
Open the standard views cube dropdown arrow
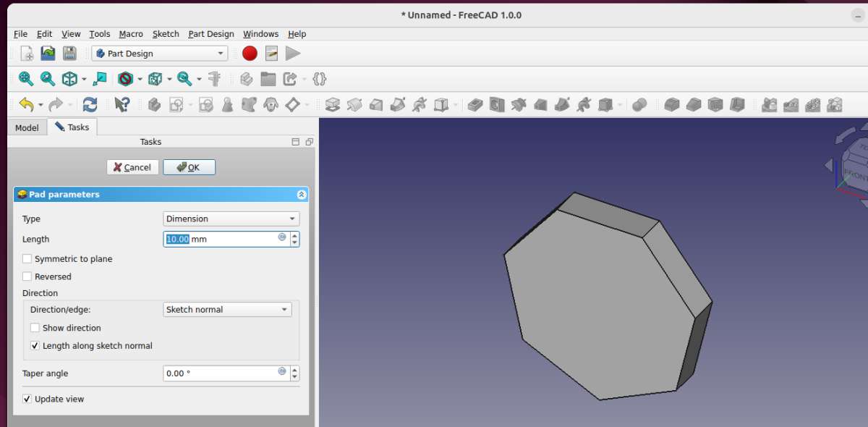tap(84, 79)
